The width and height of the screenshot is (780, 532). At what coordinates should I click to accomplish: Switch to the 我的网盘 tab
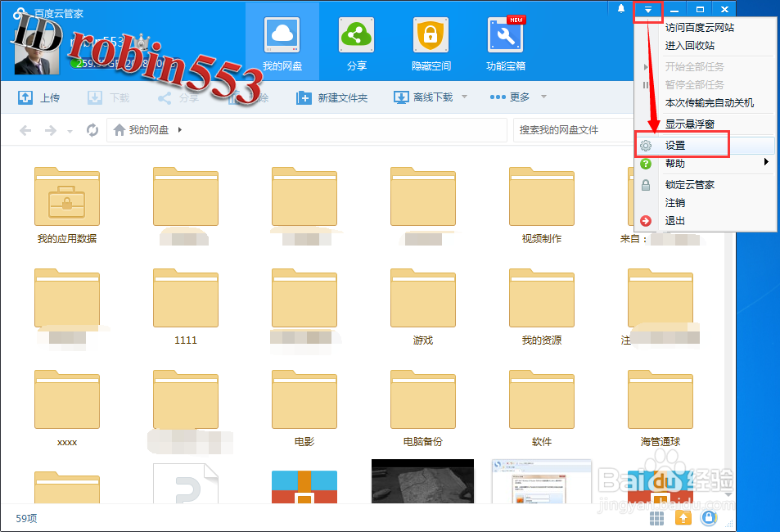tap(282, 42)
